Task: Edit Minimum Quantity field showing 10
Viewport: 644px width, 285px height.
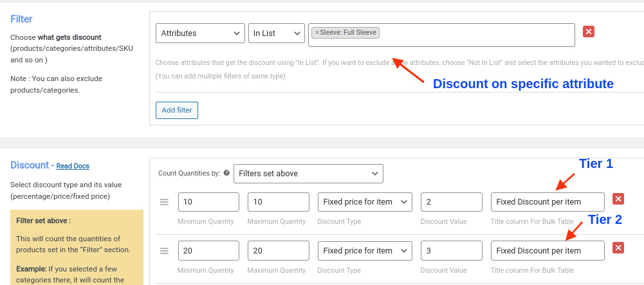Action: click(x=208, y=202)
